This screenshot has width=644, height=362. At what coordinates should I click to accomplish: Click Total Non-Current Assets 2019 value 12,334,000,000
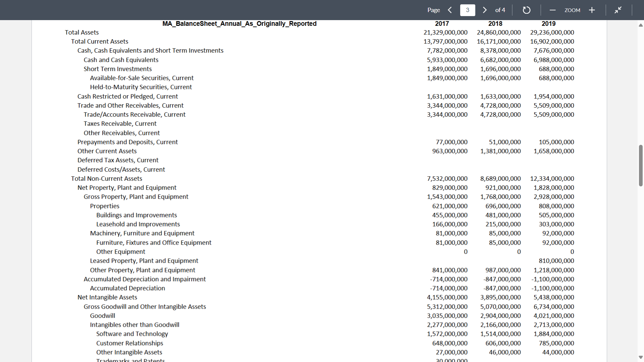click(552, 179)
